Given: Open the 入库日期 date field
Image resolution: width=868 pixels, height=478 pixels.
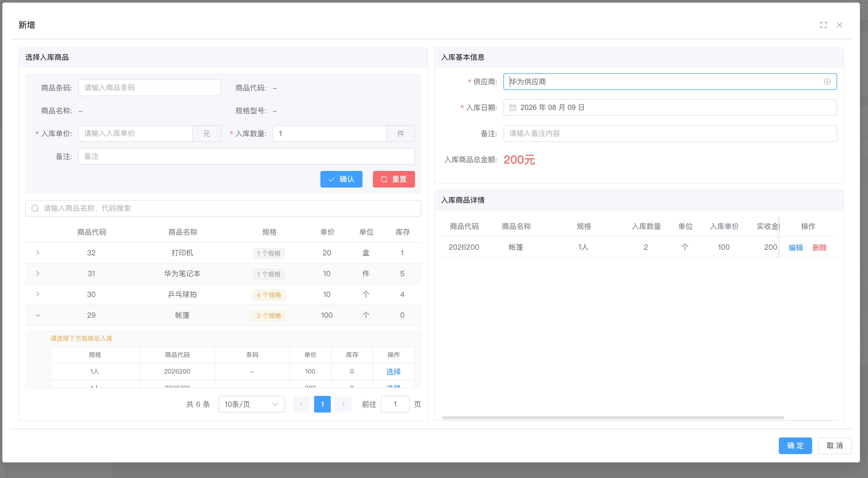Looking at the screenshot, I should coord(670,108).
